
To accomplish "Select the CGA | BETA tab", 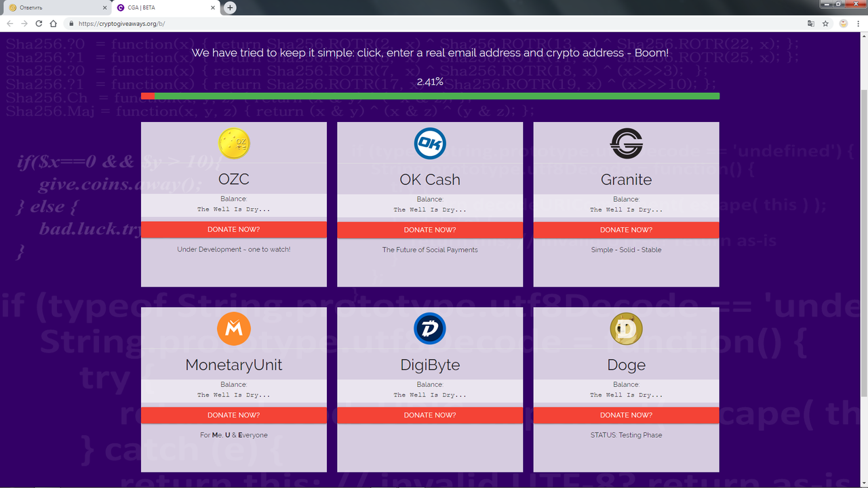I will point(165,7).
